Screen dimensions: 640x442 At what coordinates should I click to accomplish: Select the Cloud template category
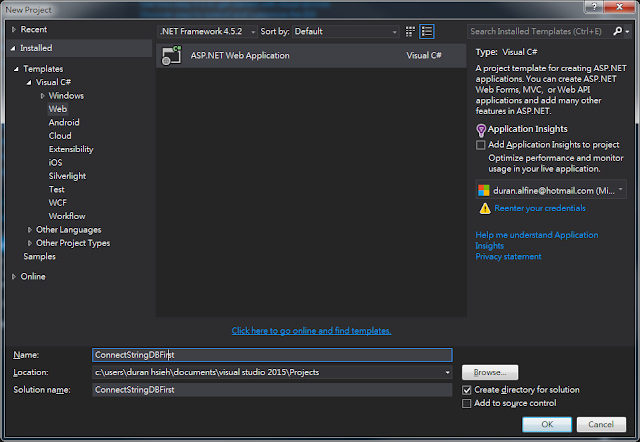pyautogui.click(x=60, y=136)
